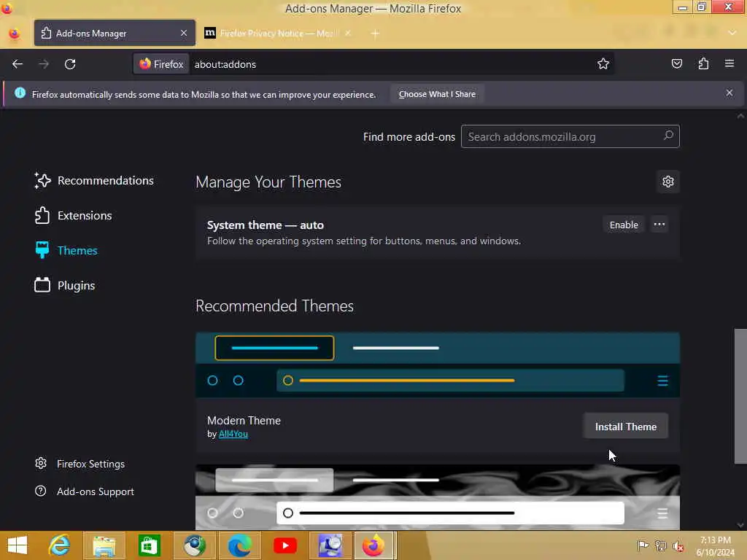Click the Manage Your Themes heading
747x560 pixels.
tap(268, 182)
